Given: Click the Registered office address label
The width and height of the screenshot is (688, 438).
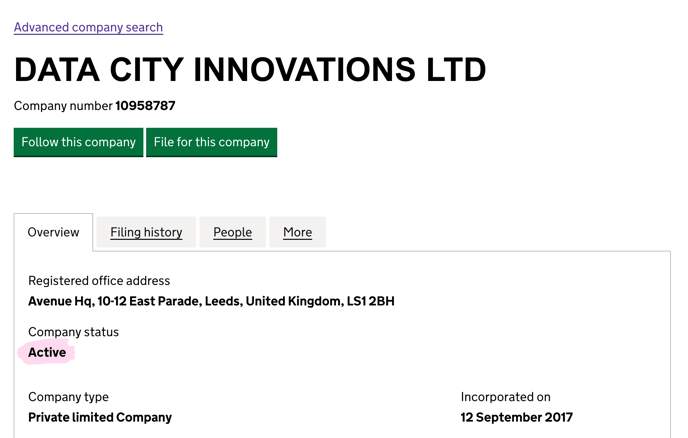Looking at the screenshot, I should (99, 281).
